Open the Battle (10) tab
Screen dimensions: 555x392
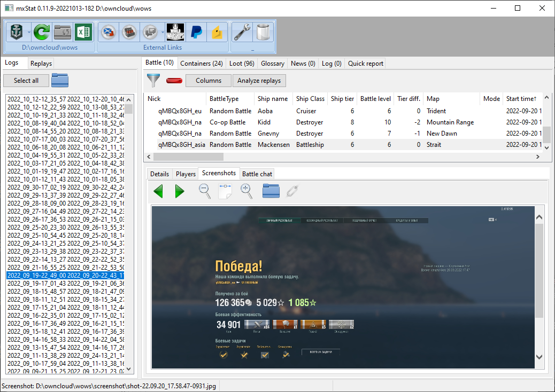160,62
